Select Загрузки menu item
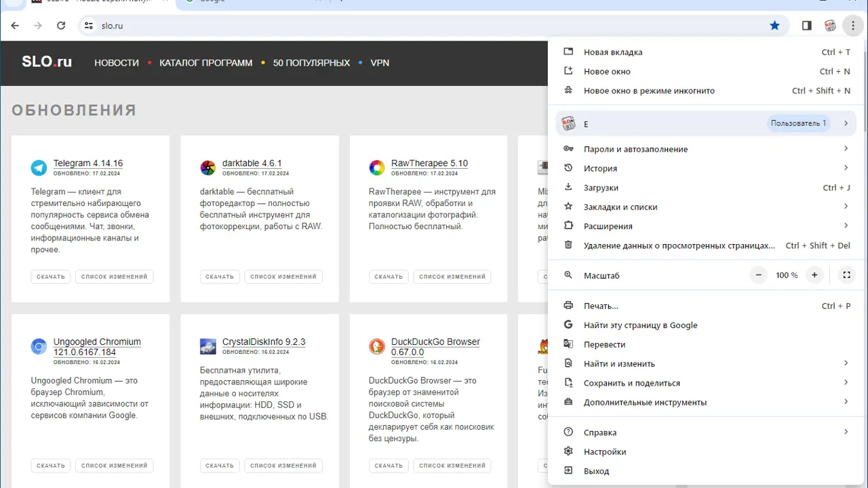 (601, 188)
